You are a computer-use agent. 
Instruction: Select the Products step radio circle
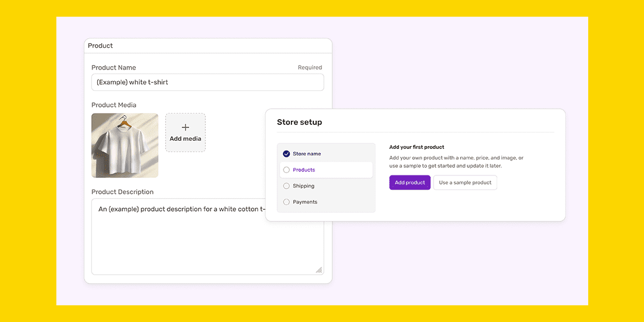[x=286, y=170]
